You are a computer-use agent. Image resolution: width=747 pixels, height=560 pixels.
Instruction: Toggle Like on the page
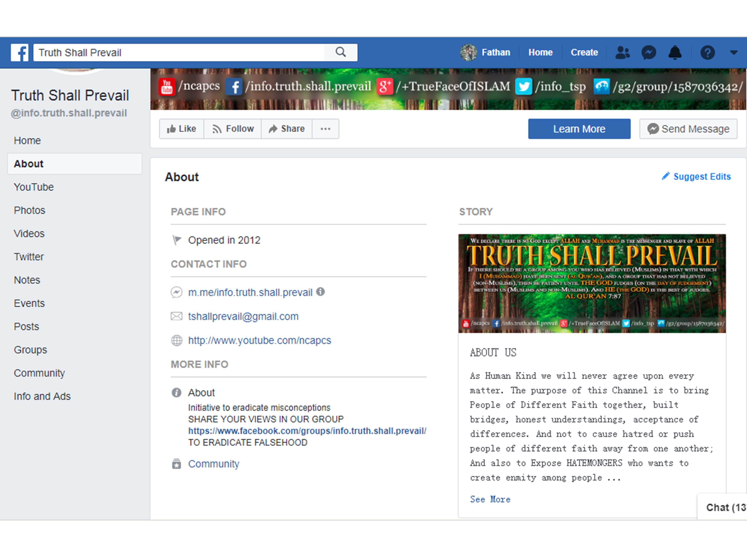[x=182, y=129]
